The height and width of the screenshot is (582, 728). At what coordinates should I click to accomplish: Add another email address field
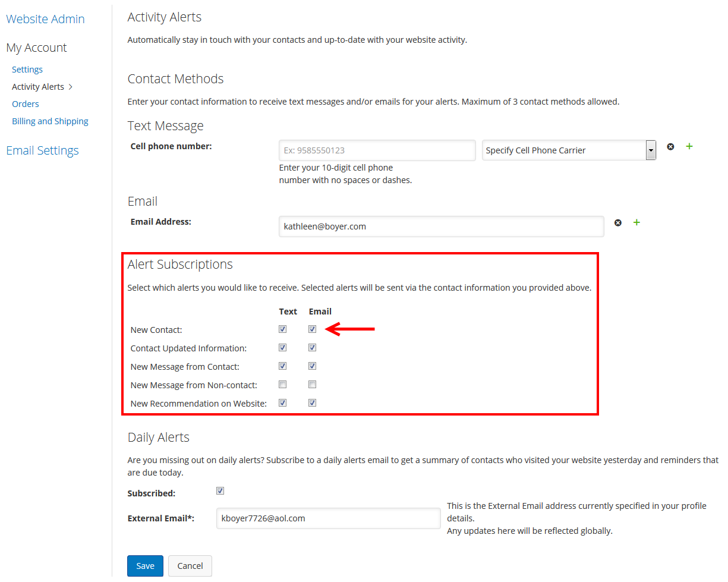(x=636, y=222)
